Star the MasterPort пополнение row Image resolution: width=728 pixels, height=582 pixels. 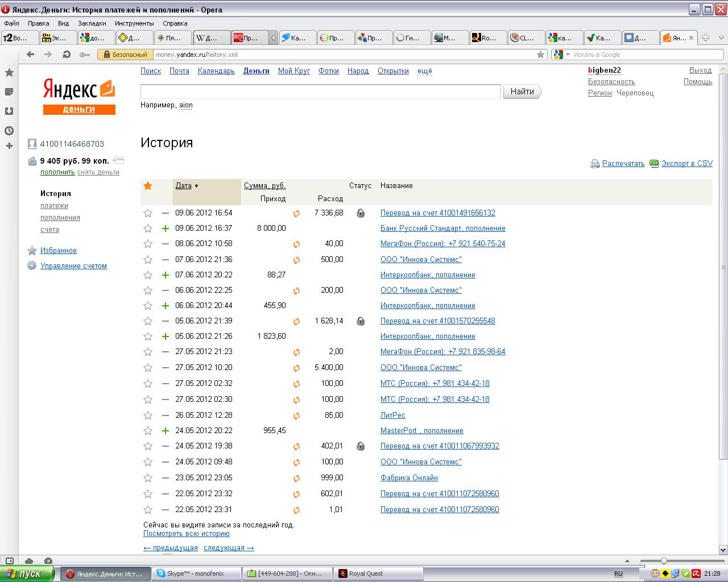point(148,431)
